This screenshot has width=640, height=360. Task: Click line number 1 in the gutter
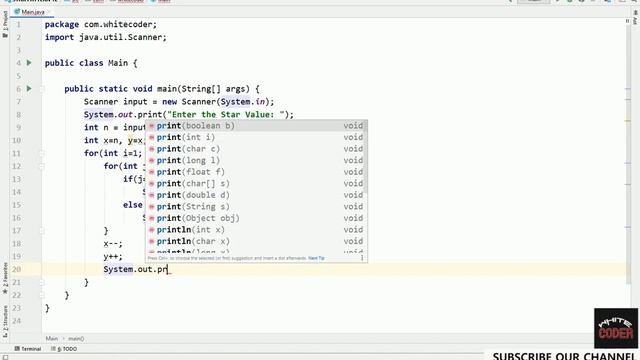tap(18, 24)
